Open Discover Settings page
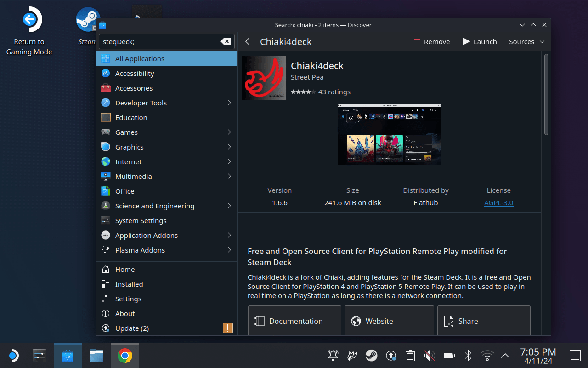 (167, 299)
